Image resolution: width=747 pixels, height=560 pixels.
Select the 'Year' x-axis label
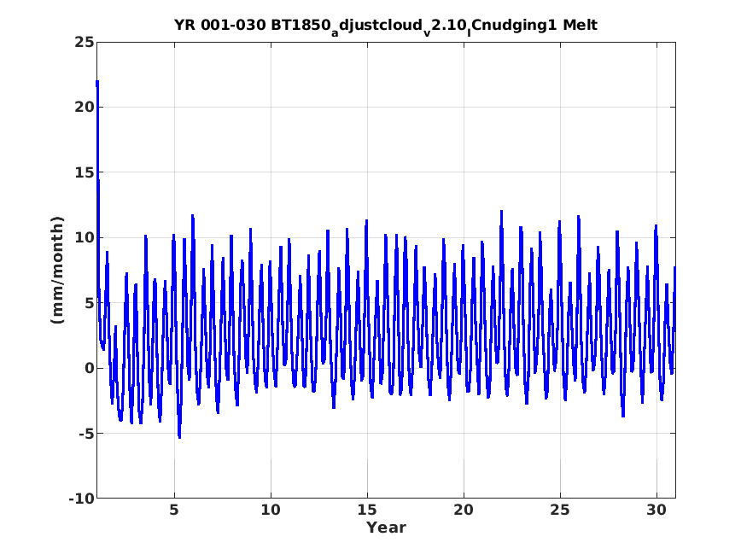coord(386,528)
